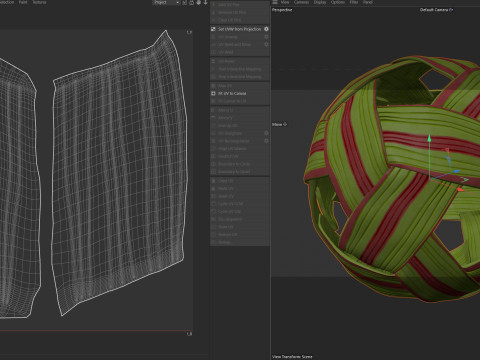This screenshot has width=480, height=360.
Task: Open the viewport View menu
Action: [x=285, y=2]
